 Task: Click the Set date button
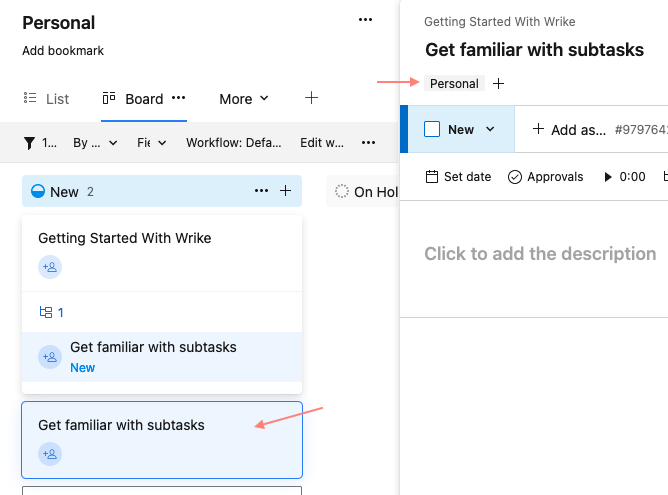[x=458, y=177]
